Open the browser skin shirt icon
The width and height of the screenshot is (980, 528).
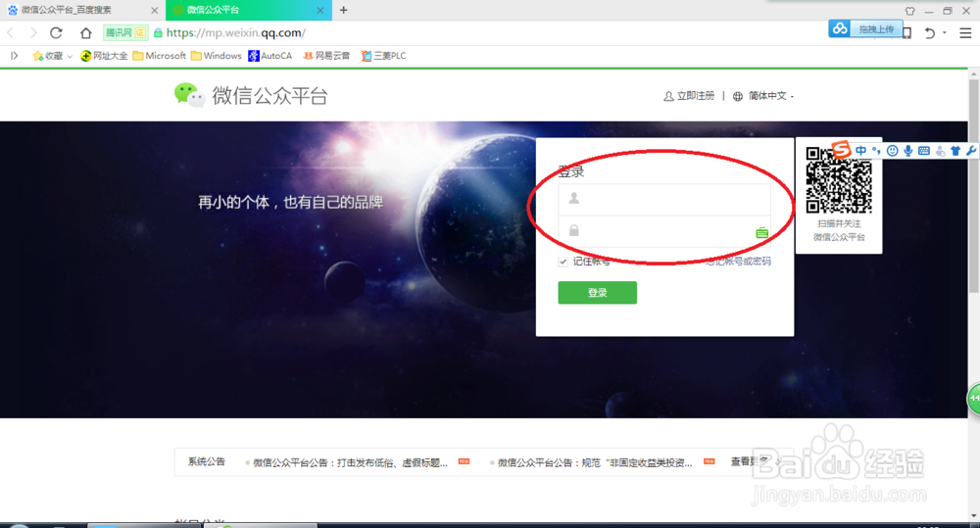[910, 11]
